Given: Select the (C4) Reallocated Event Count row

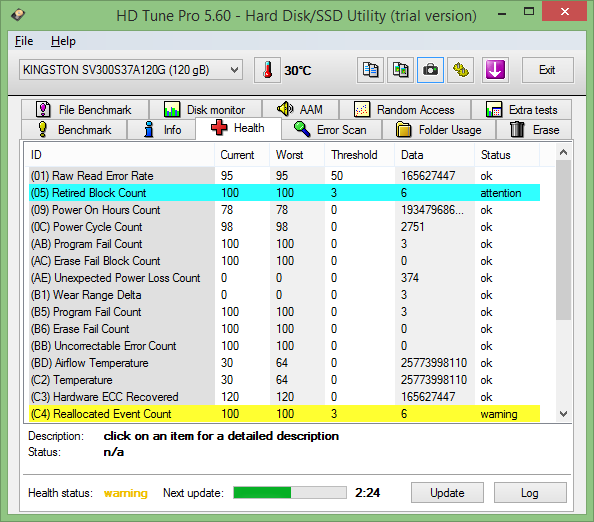Looking at the screenshot, I should (x=284, y=414).
